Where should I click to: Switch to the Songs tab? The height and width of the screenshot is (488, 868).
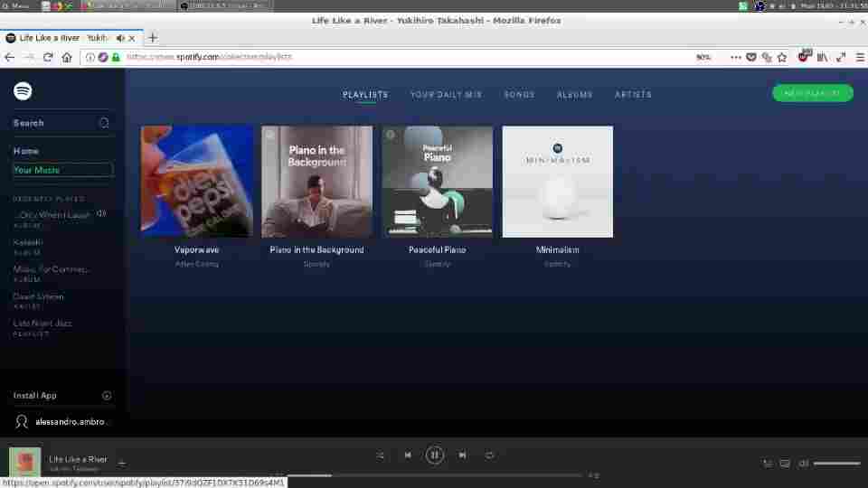pyautogui.click(x=519, y=95)
